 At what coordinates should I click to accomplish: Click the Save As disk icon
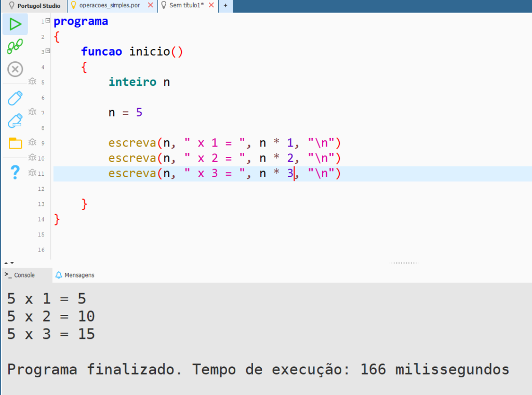(15, 121)
